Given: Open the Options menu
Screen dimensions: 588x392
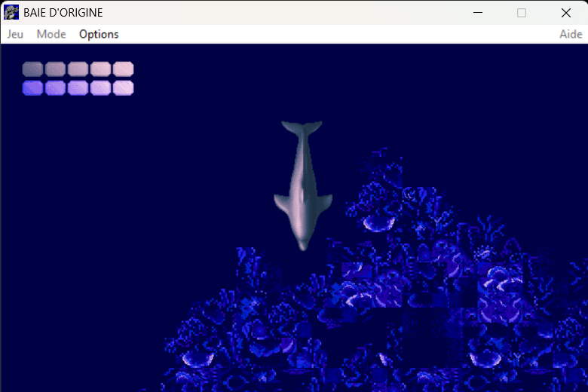Looking at the screenshot, I should [99, 34].
